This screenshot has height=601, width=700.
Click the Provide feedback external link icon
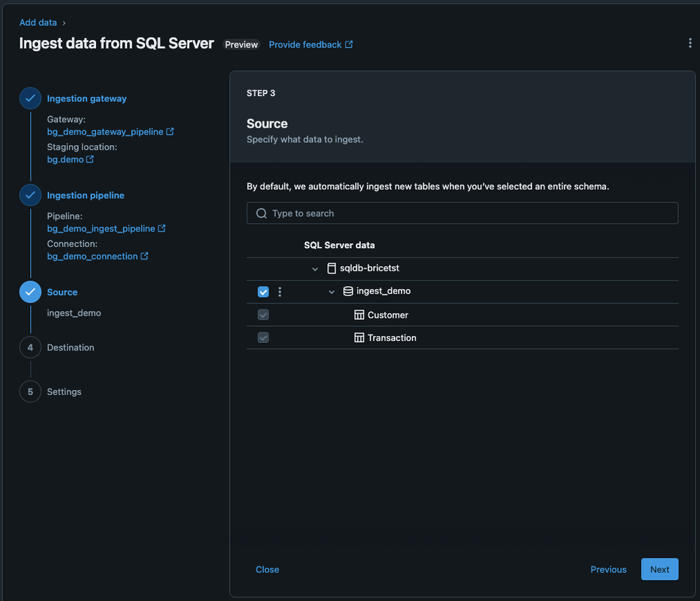click(x=349, y=44)
